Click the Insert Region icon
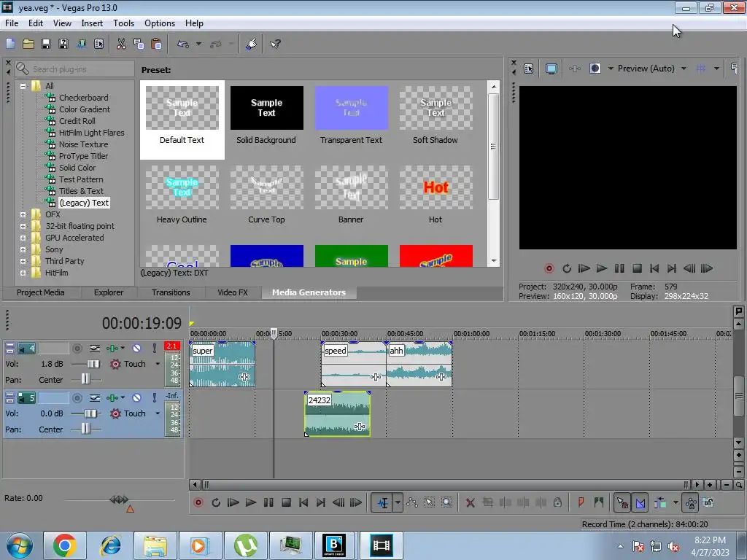747x560 pixels. point(598,502)
